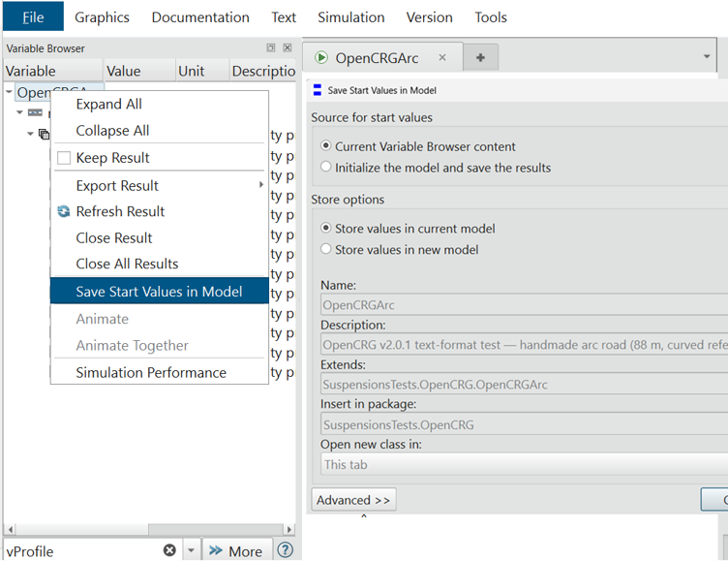The height and width of the screenshot is (561, 728).
Task: Select the stacked-pages node icon in tree
Action: [44, 134]
